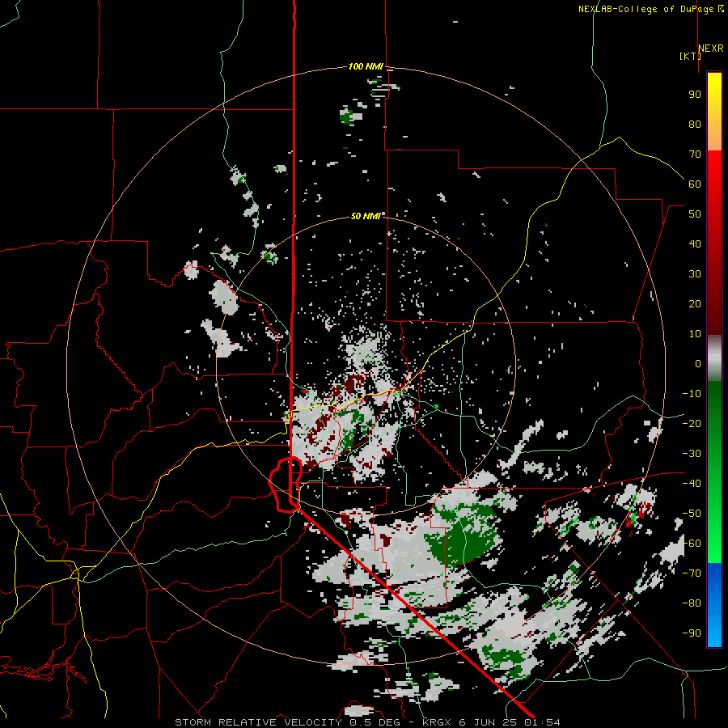Viewport: 728px width, 728px height.
Task: Click the positive 40 knot scale label
Action: [x=695, y=244]
